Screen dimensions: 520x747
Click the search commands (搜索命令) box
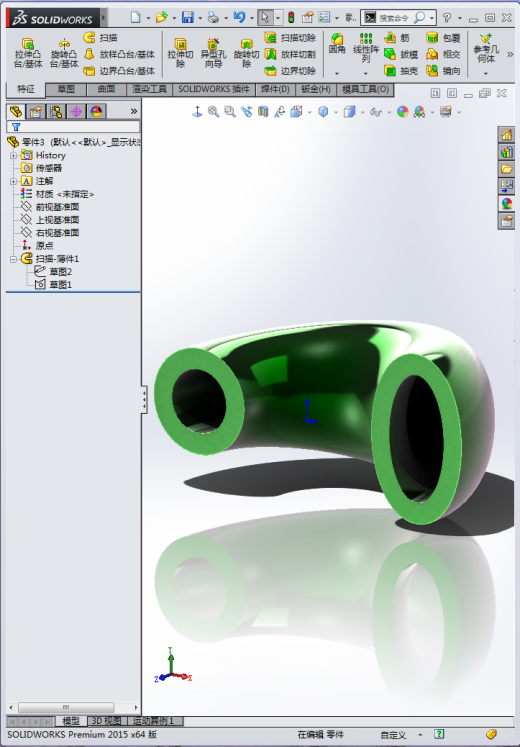(x=398, y=18)
